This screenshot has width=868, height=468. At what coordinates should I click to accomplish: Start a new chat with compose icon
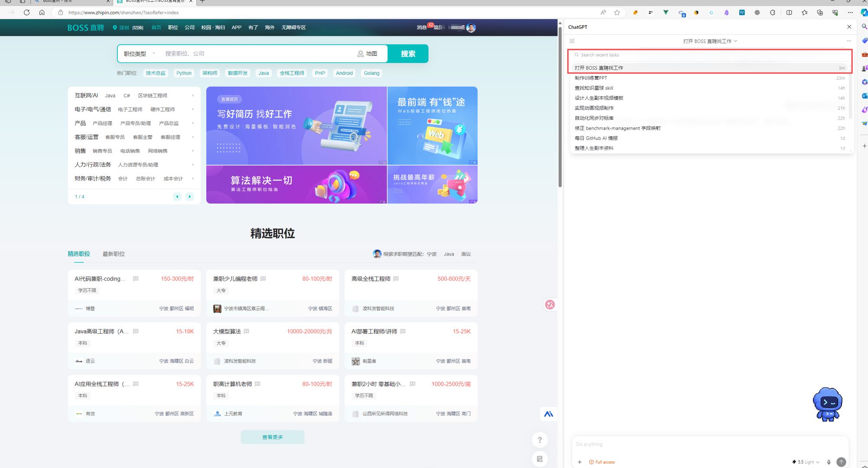pyautogui.click(x=572, y=41)
